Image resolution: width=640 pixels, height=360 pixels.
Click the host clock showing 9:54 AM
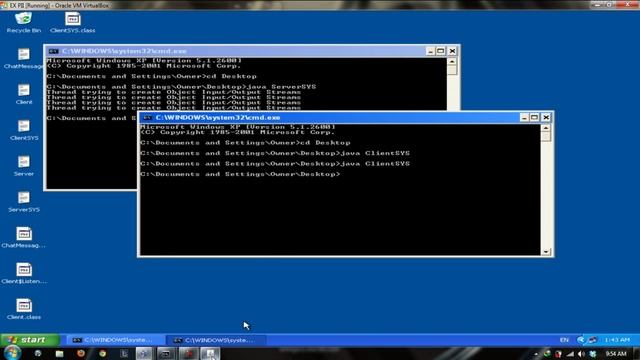click(x=616, y=353)
